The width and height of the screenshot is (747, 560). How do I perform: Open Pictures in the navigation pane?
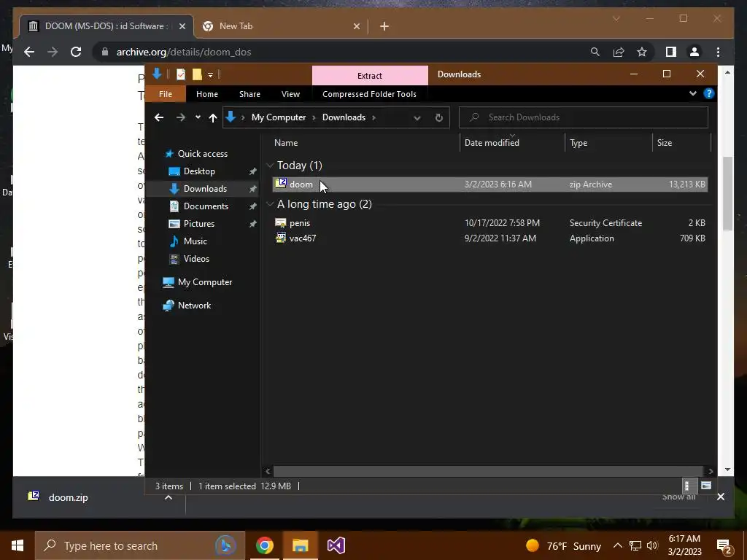pyautogui.click(x=198, y=224)
